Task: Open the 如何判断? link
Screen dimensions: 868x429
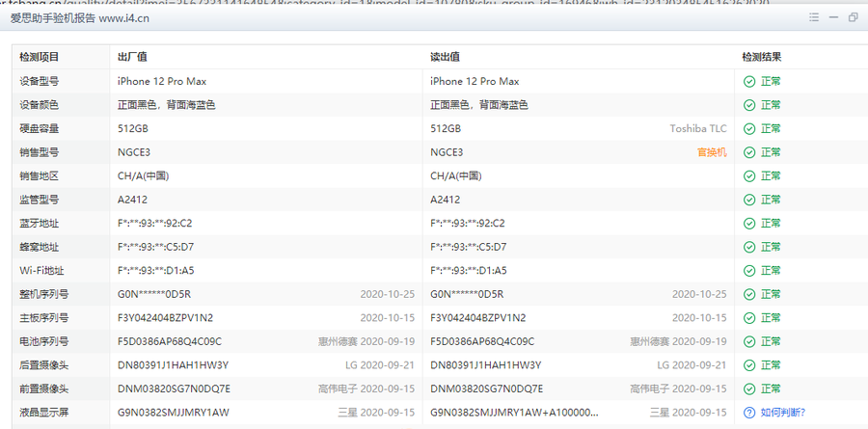Action: click(x=783, y=413)
